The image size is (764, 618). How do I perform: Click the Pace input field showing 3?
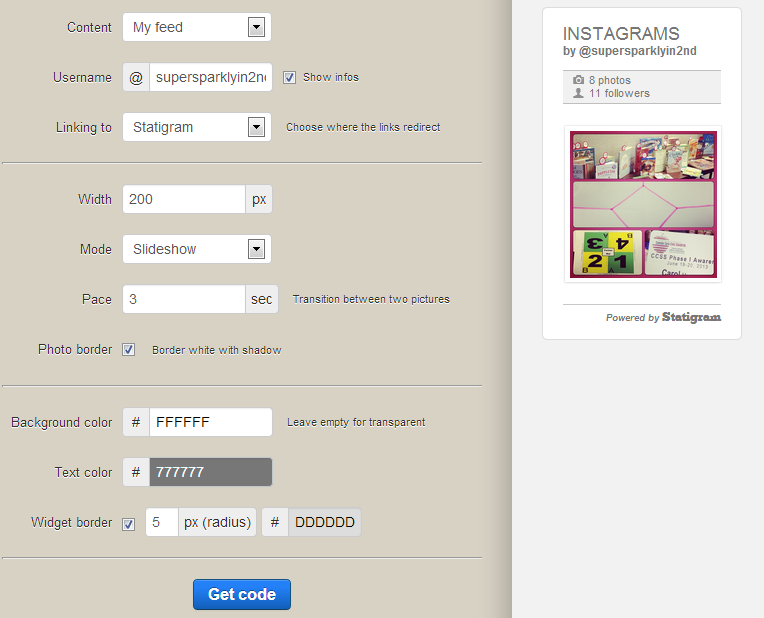coord(184,299)
